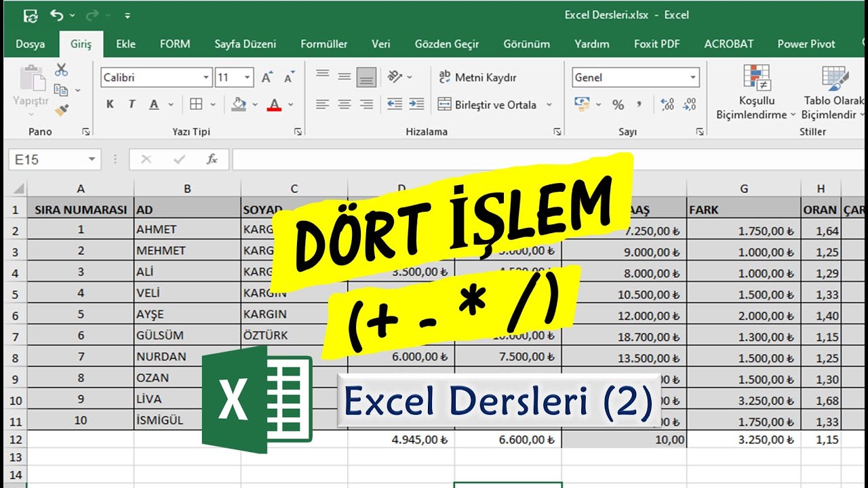Image resolution: width=868 pixels, height=488 pixels.
Task: Open the font size 11 dropdown
Action: click(x=248, y=78)
